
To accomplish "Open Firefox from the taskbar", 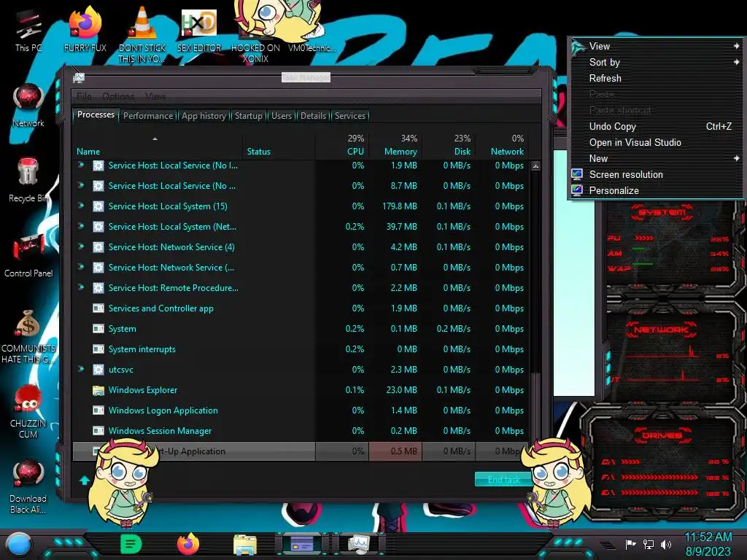I will pyautogui.click(x=188, y=544).
